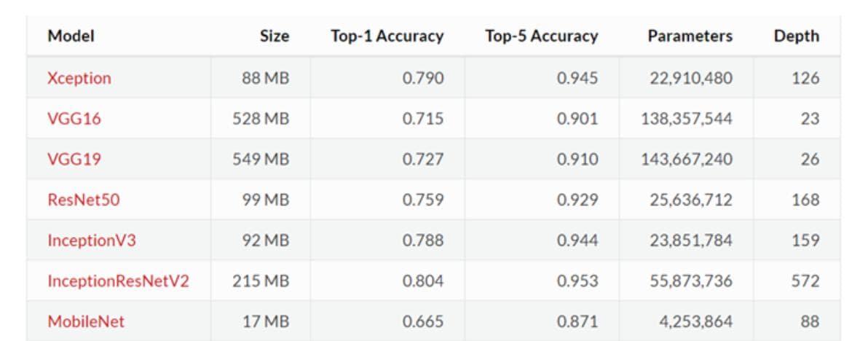The height and width of the screenshot is (341, 868).
Task: Open the ResNet50 model link
Action: [84, 200]
